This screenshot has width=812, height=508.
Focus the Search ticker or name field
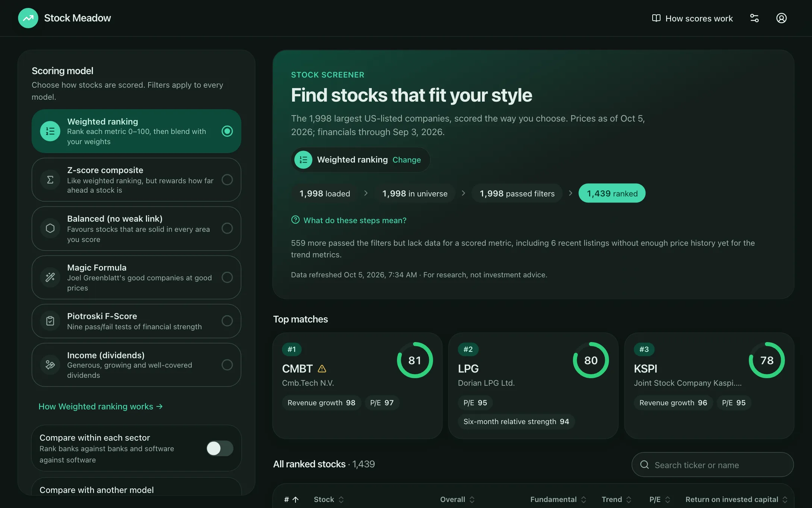[x=712, y=465]
